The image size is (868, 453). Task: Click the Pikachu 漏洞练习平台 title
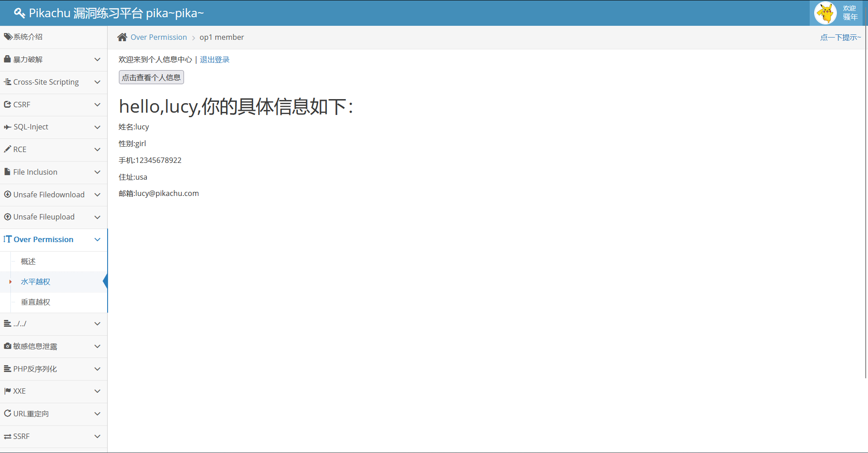coord(116,13)
